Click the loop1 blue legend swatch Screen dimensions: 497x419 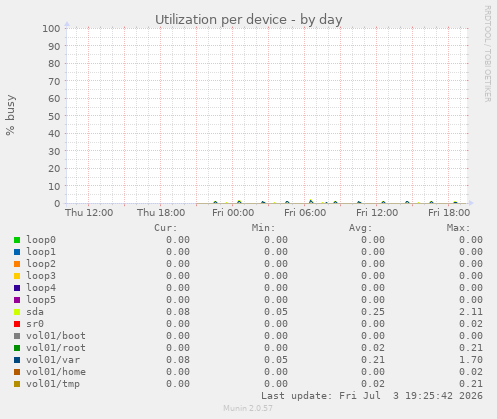17,252
